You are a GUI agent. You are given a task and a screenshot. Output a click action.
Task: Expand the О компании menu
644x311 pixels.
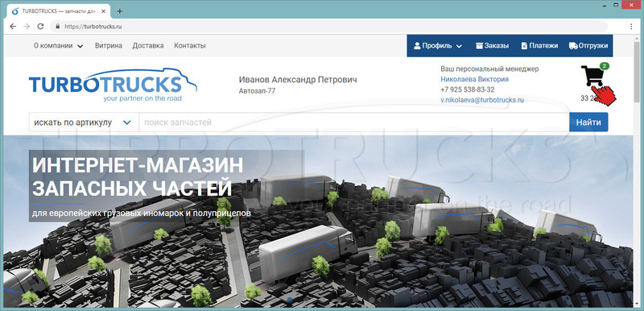pyautogui.click(x=58, y=46)
